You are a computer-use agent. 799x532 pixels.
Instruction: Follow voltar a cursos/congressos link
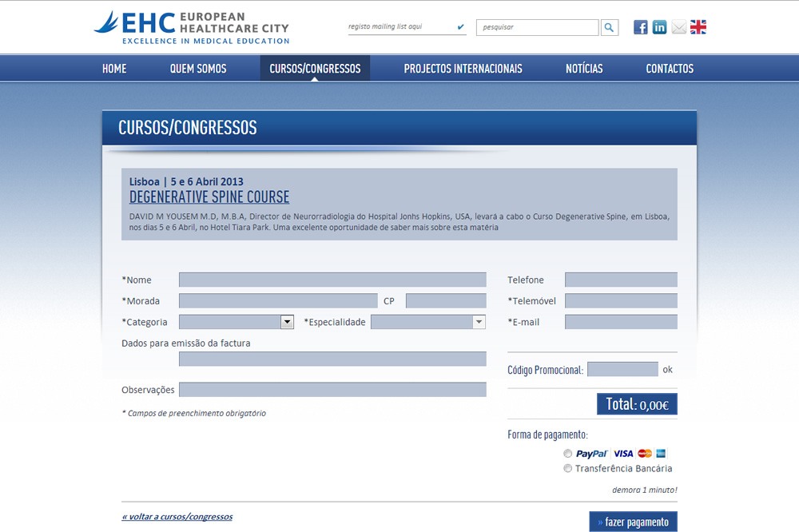(177, 516)
